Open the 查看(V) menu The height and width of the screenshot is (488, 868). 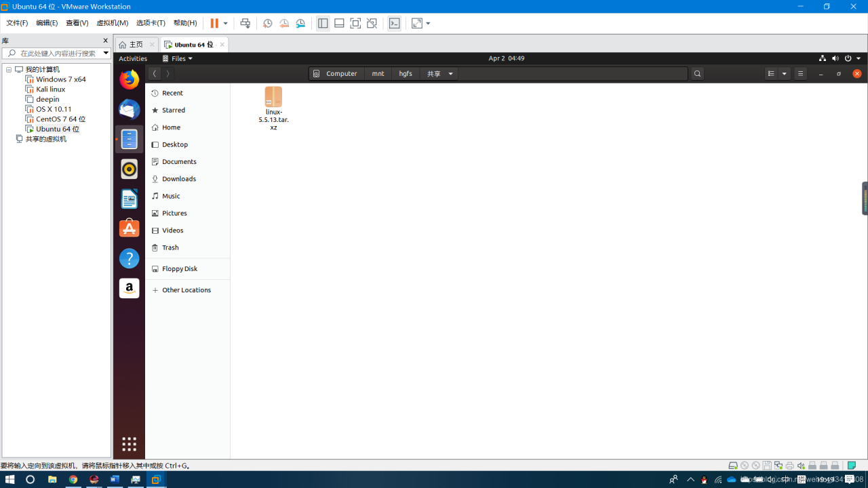tap(77, 23)
